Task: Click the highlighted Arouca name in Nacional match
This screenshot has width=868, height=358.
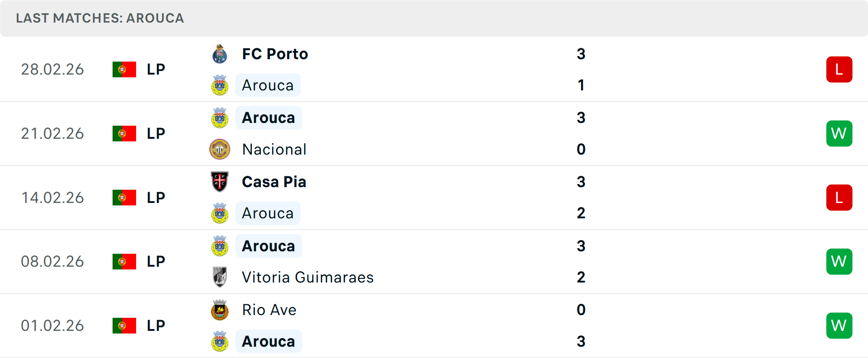Action: (x=269, y=117)
